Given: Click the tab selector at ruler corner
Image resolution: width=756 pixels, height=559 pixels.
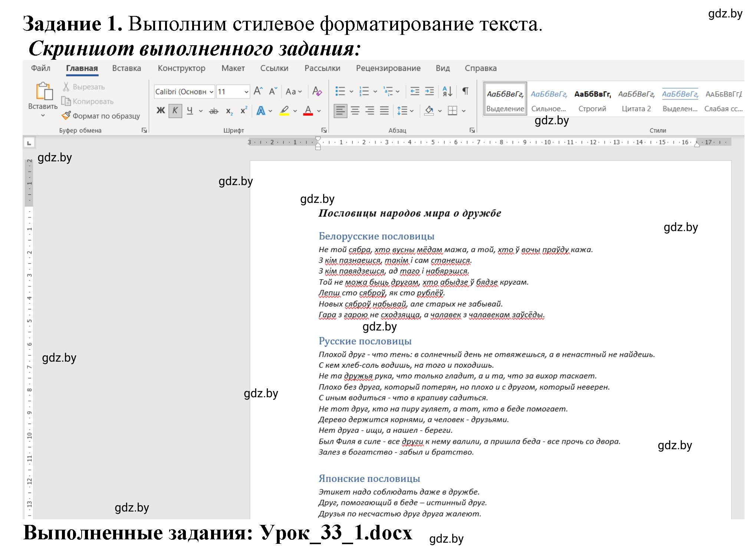Looking at the screenshot, I should pyautogui.click(x=29, y=142).
